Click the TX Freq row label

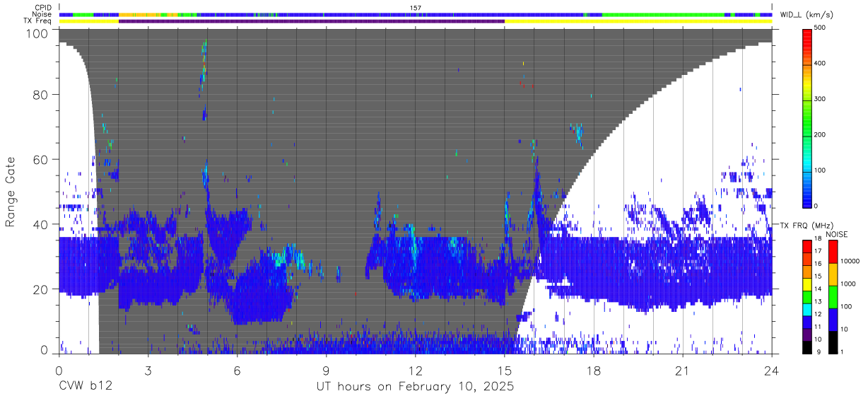pos(38,21)
